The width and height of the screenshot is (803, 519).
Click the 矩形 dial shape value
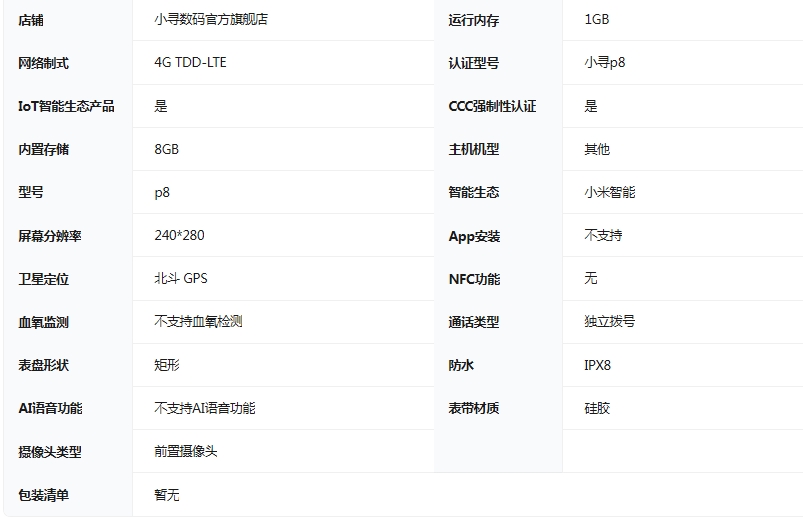pos(166,365)
